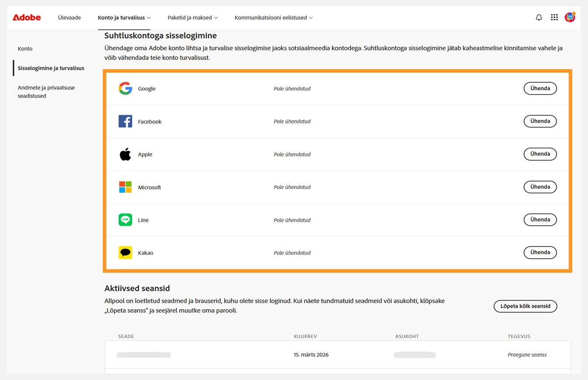Click the Google logo icon

click(125, 88)
